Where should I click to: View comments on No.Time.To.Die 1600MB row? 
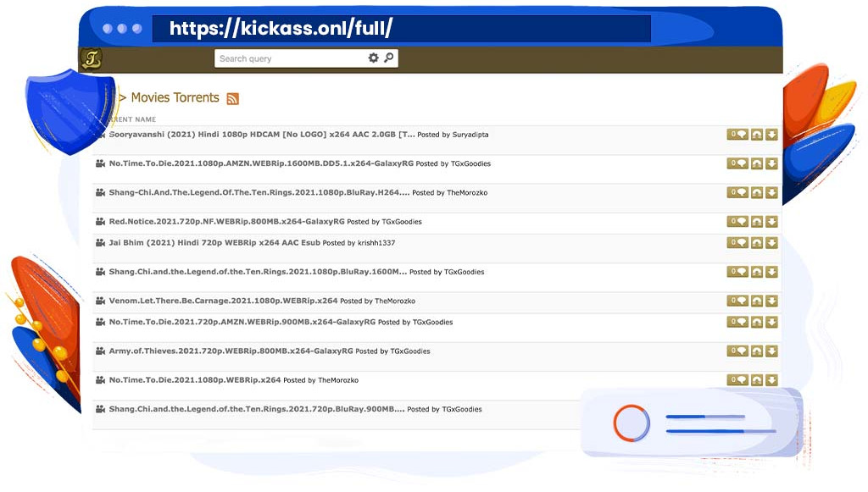737,163
